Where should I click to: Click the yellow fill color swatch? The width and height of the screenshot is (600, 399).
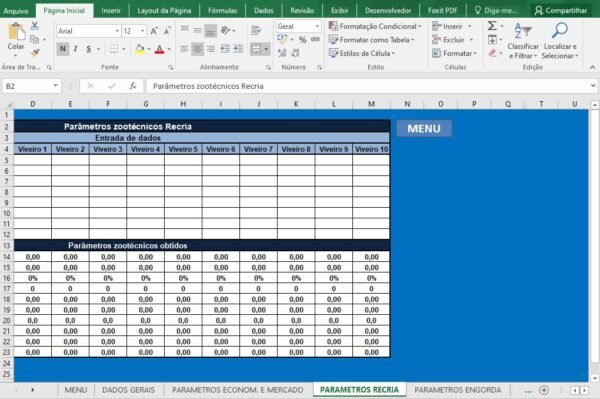(x=140, y=49)
